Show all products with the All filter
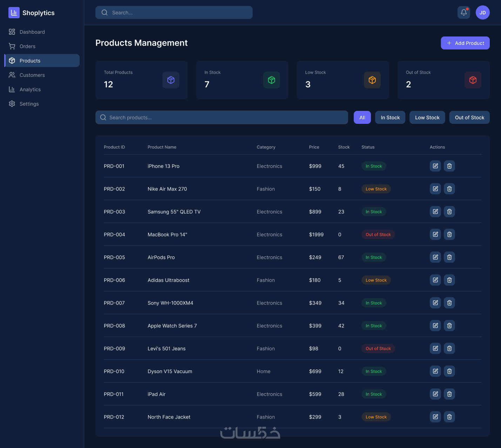 362,118
